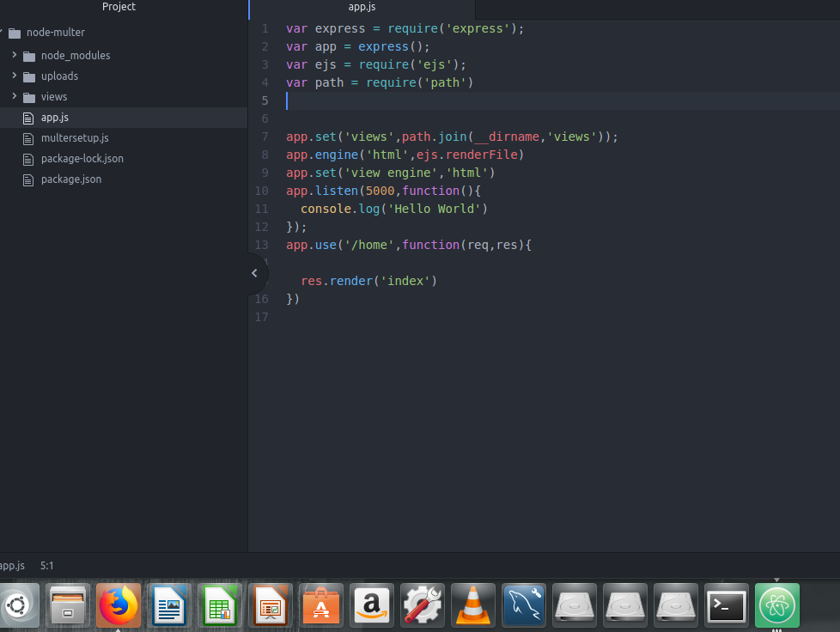Viewport: 840px width, 632px height.
Task: Expand the views folder
Action: click(x=15, y=96)
